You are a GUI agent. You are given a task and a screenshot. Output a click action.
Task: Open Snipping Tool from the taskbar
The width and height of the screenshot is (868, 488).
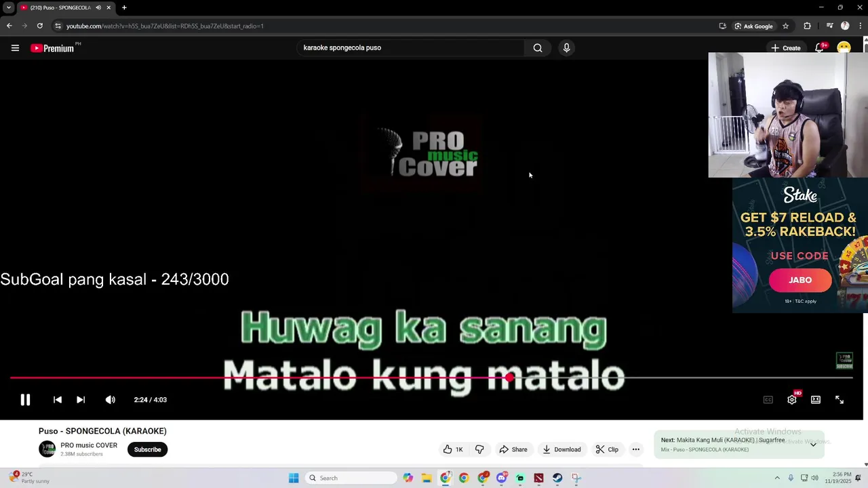click(576, 478)
